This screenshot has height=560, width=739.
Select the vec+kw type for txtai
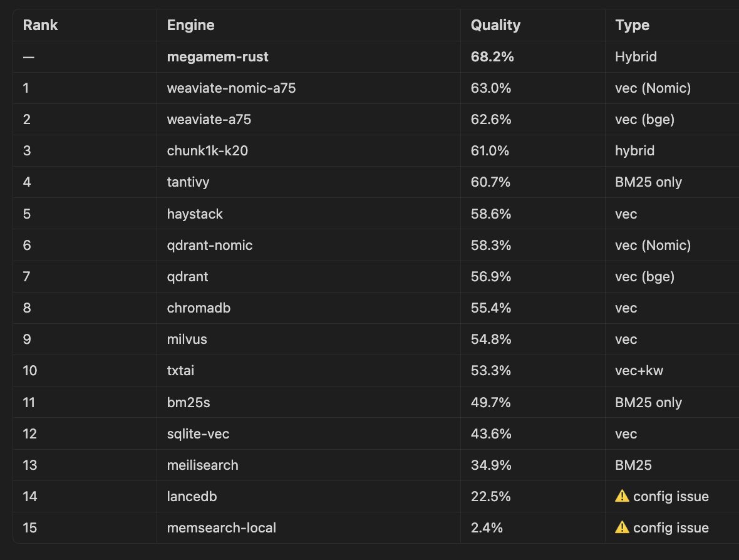click(639, 370)
